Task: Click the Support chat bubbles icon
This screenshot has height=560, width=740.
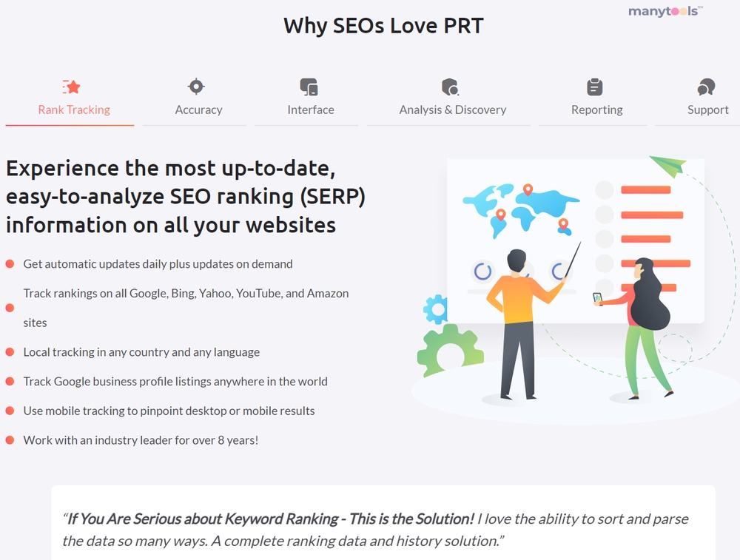Action: (x=707, y=87)
